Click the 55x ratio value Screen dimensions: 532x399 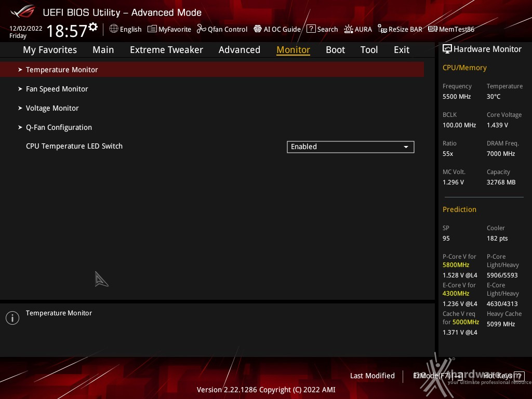448,154
